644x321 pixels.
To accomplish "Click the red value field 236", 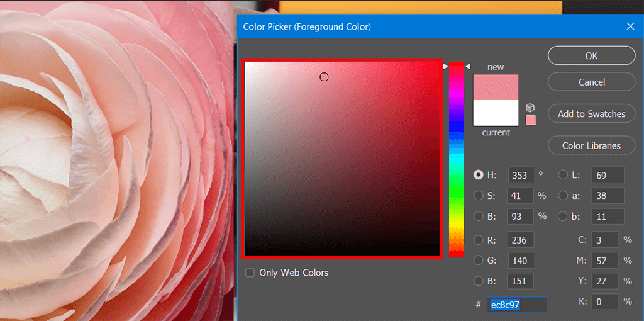I will coord(521,240).
